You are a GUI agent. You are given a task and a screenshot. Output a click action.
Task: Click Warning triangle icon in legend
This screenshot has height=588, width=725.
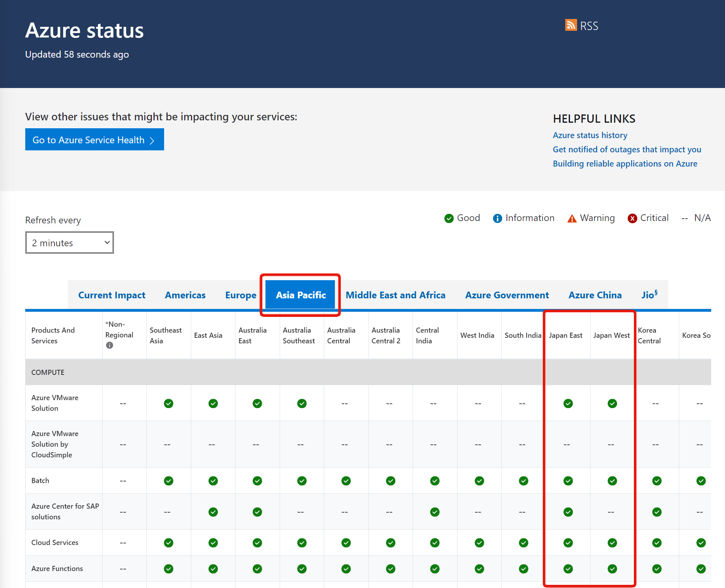572,218
